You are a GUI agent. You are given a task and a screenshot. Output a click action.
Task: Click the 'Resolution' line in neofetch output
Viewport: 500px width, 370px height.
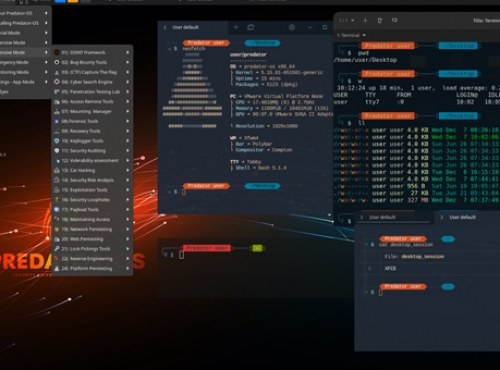(x=267, y=126)
